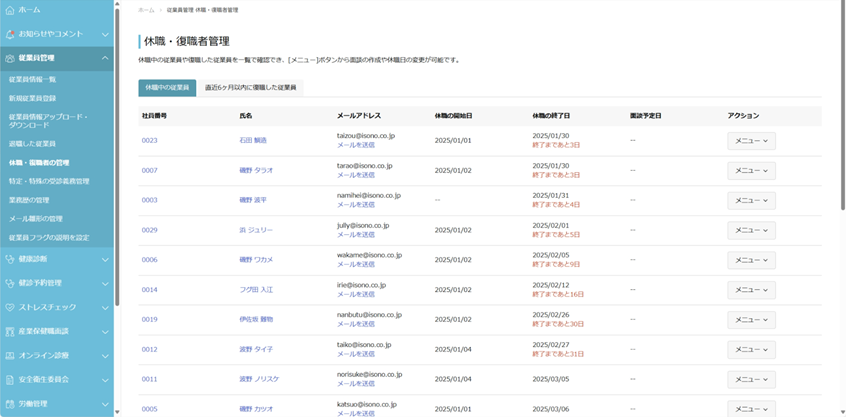Open 退職した従業員 in the sidebar
This screenshot has width=846, height=417.
[32, 144]
